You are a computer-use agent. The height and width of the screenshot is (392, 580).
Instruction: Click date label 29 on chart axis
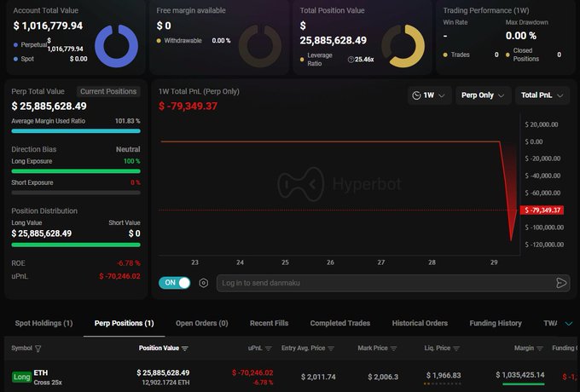pos(494,262)
